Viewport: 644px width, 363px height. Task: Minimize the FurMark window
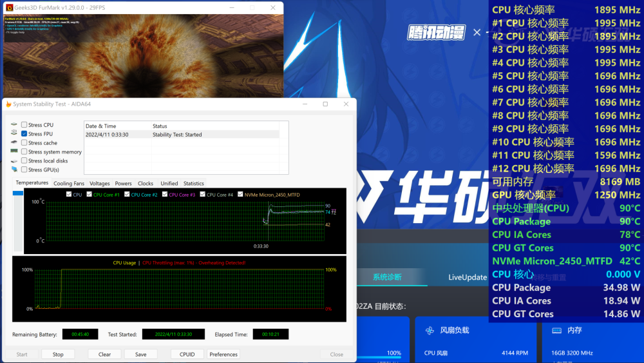point(232,7)
